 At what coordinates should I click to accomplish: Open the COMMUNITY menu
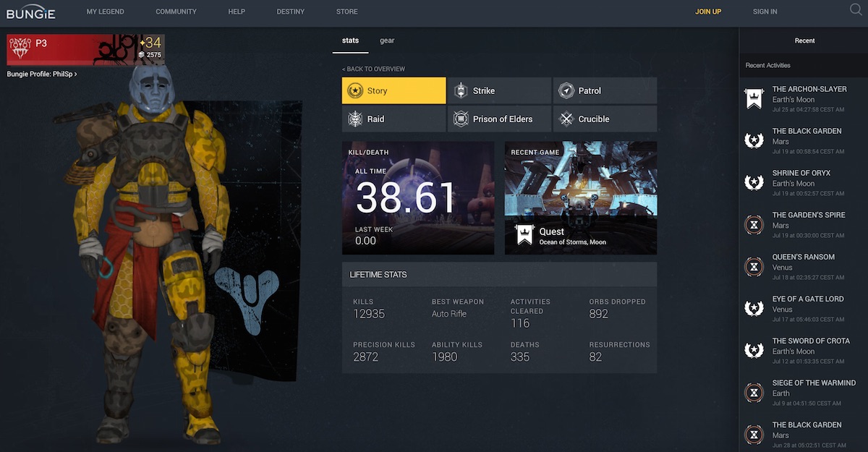click(x=176, y=12)
